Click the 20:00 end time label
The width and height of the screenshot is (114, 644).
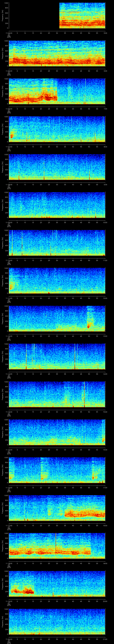(105, 601)
